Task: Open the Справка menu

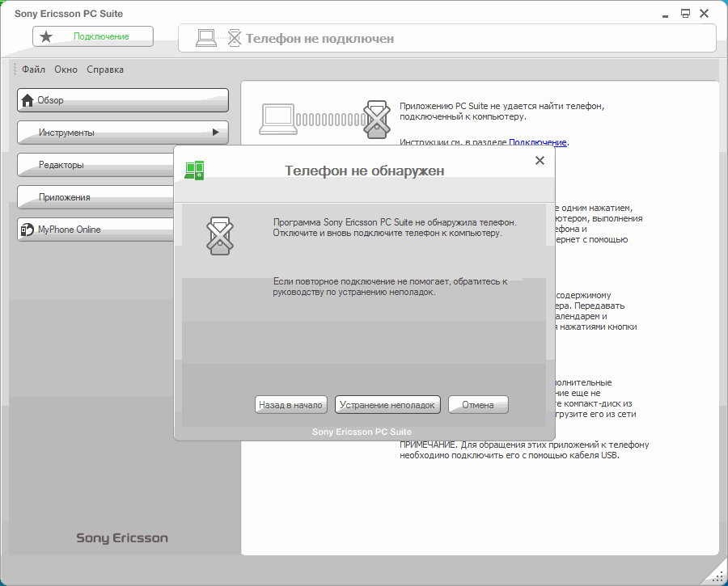Action: 105,70
